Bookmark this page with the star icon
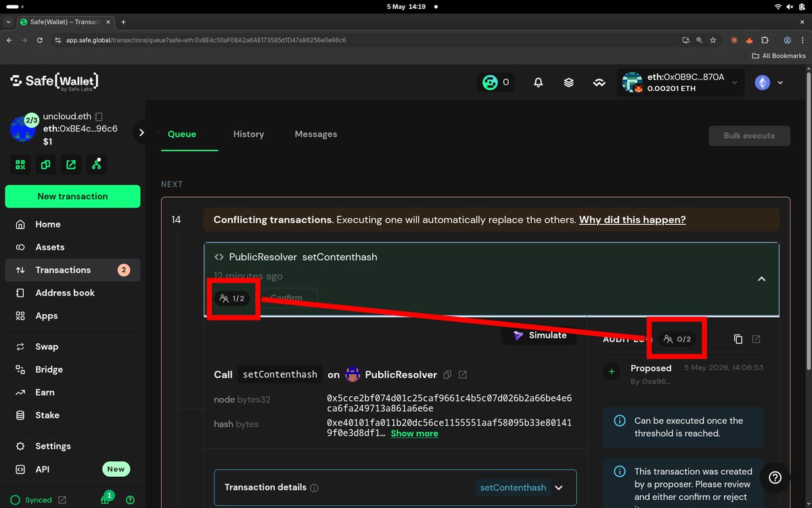This screenshot has width=812, height=508. click(713, 40)
